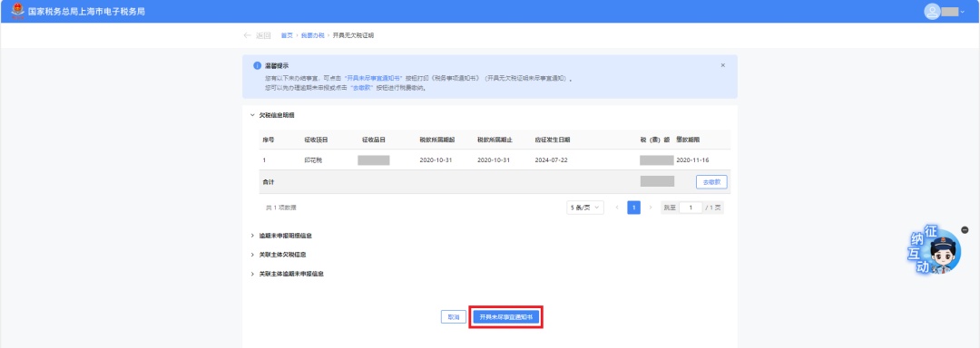This screenshot has width=980, height=348.
Task: Go to 首页 breadcrumb
Action: 286,35
